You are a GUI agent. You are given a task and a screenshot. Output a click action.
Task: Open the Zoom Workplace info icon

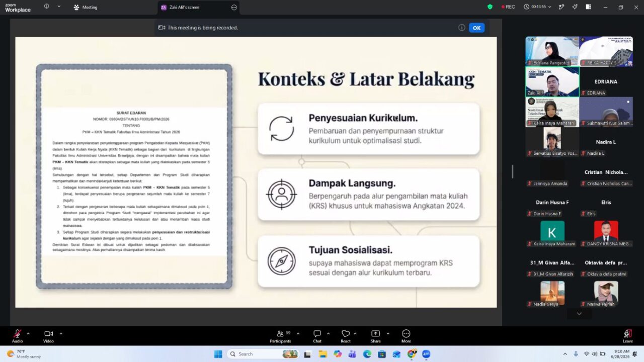click(x=47, y=7)
